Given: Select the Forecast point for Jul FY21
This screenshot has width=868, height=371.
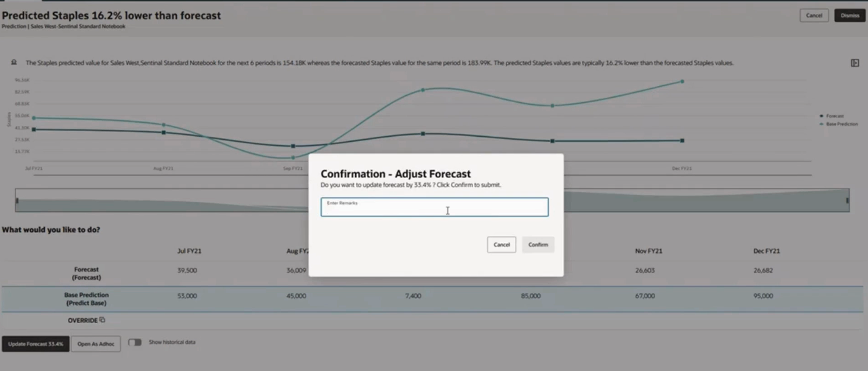Looking at the screenshot, I should tap(34, 129).
